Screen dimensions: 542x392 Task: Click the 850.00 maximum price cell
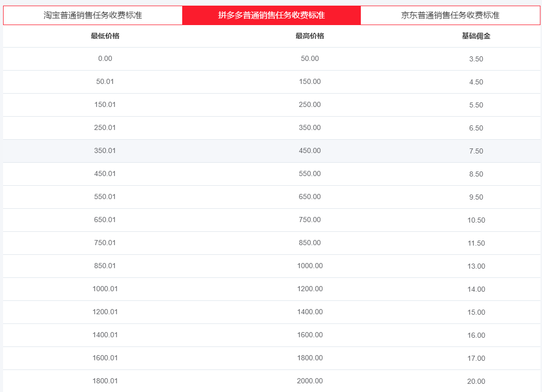[x=310, y=243]
